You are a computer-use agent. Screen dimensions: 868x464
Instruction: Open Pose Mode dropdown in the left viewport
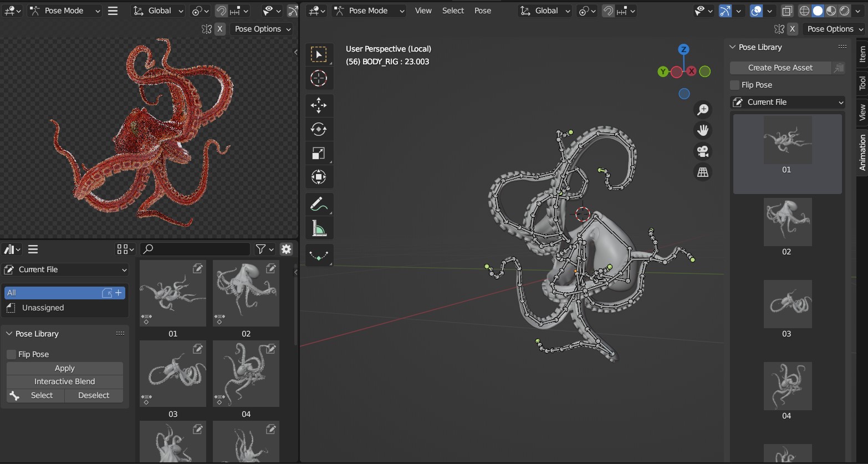click(64, 11)
